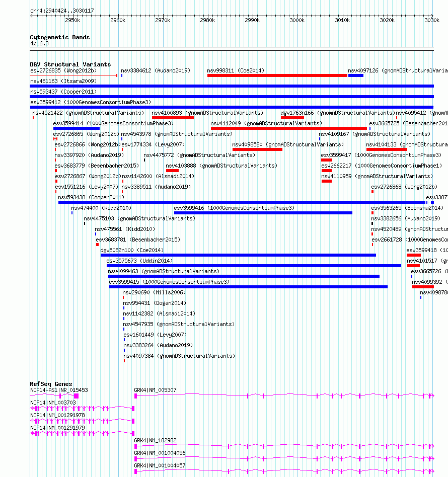Screen dimensions: 448x477
Task: Select esv1551216 (Levy2007) variant label
Action: 87,187
